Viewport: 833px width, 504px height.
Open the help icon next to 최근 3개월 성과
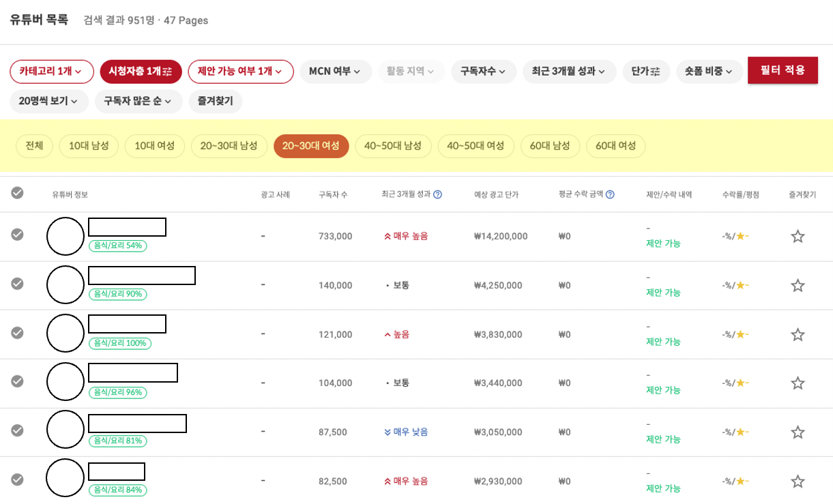[x=437, y=193]
